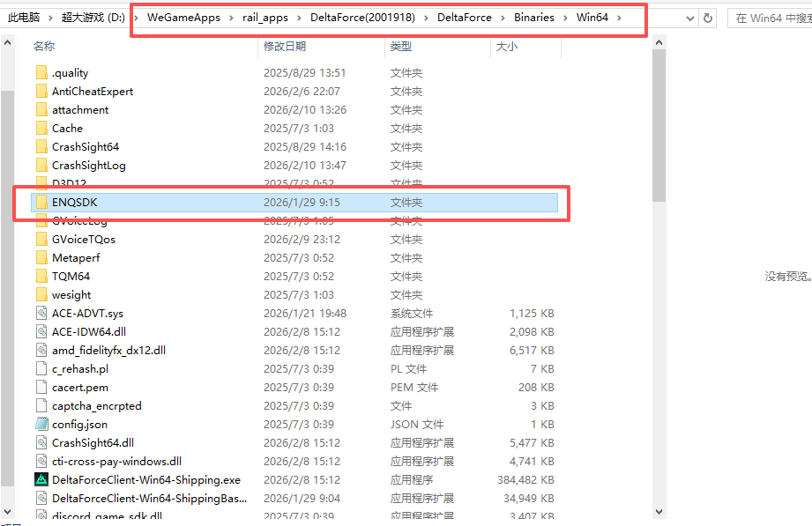Select the cacert.pem file icon
The height and width of the screenshot is (526, 812).
(41, 388)
